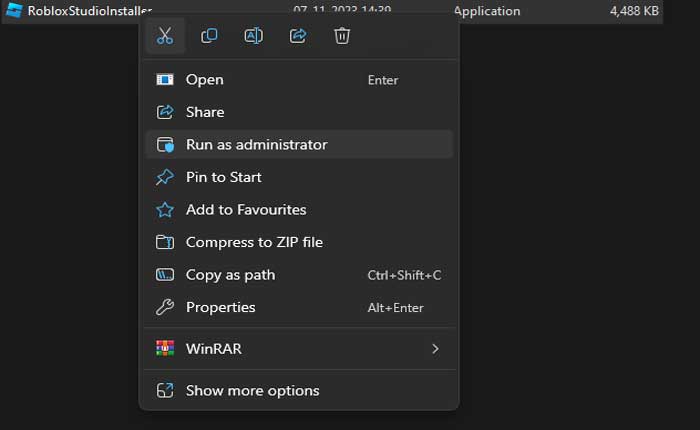Click the WinRAR books icon
This screenshot has width=700, height=430.
[165, 349]
